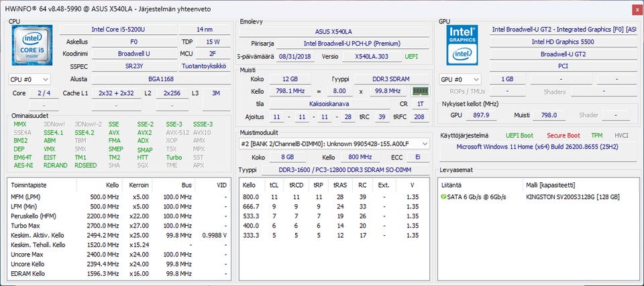Click the Windows 11 Home OS text field

(x=537, y=147)
